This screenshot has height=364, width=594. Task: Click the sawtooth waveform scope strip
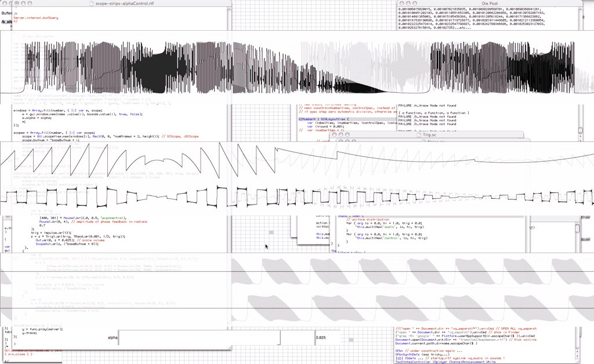pyautogui.click(x=297, y=161)
